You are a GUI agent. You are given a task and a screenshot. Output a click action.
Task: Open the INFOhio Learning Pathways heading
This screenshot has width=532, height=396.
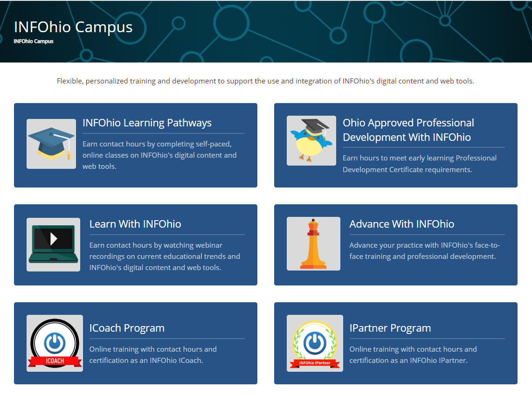[147, 123]
